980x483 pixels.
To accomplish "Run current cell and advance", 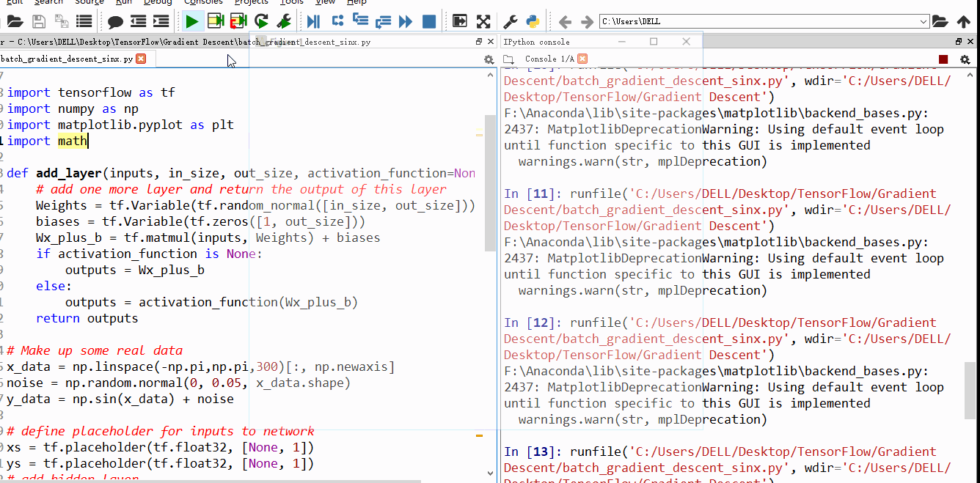I will coord(239,21).
